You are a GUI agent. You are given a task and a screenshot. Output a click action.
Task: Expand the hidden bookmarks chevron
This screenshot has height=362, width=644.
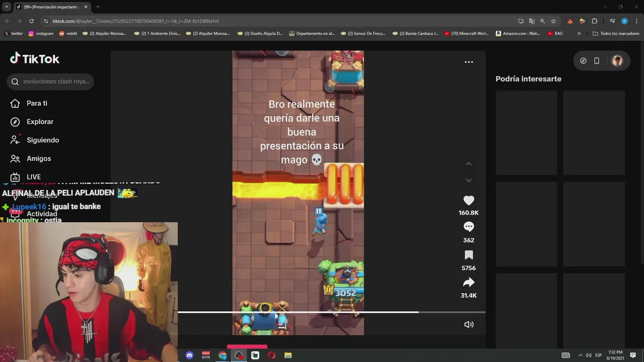579,34
